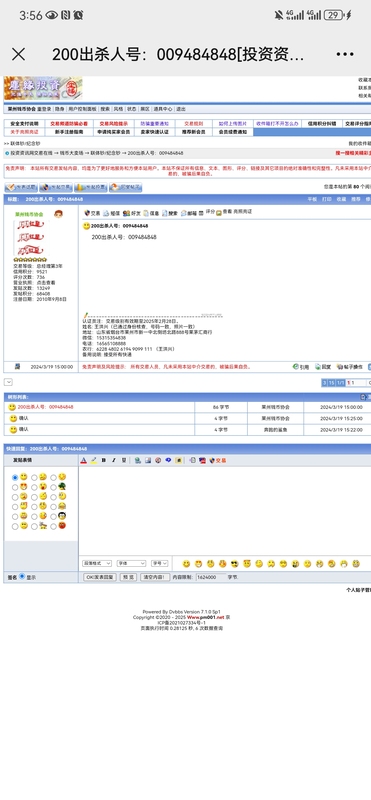Open the 道具中心 navigation menu item

pyautogui.click(x=163, y=109)
